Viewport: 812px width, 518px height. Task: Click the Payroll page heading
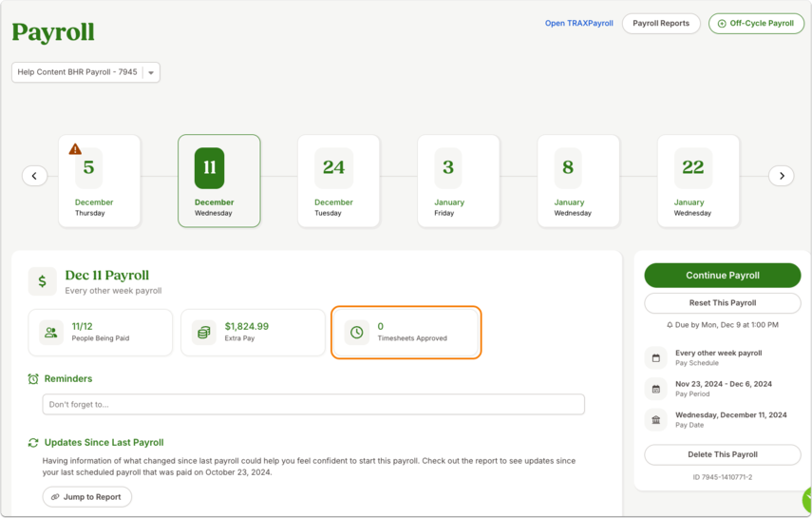click(53, 32)
